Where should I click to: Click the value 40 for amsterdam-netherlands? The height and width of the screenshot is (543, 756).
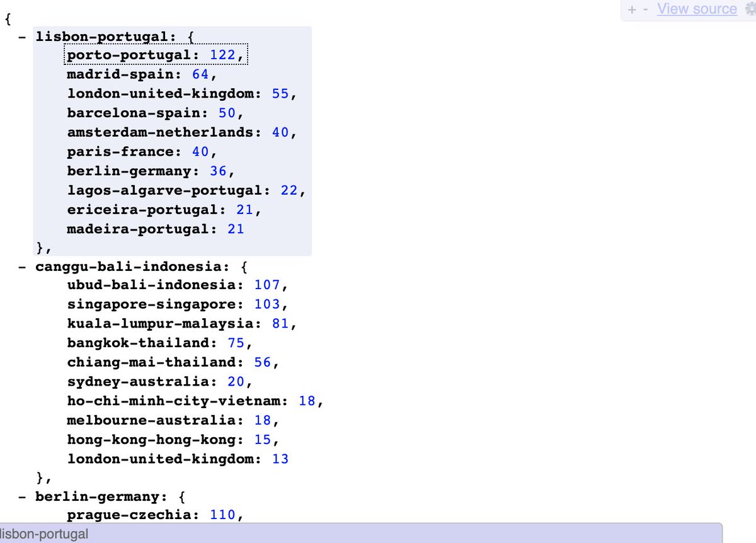pos(280,132)
